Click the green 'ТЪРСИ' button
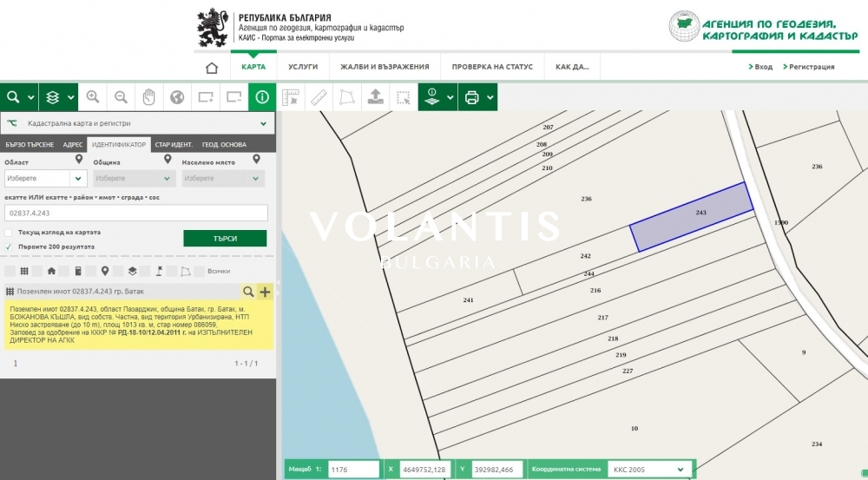 (x=225, y=239)
